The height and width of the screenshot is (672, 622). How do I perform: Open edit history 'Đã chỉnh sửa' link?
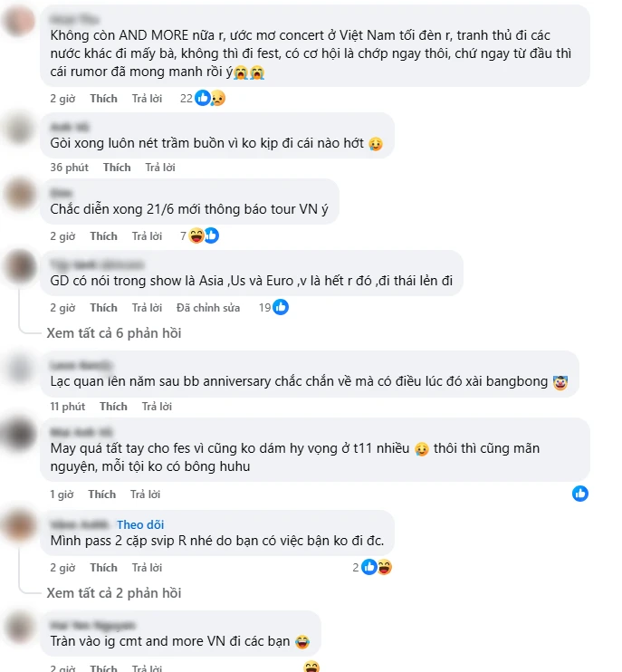click(x=207, y=308)
